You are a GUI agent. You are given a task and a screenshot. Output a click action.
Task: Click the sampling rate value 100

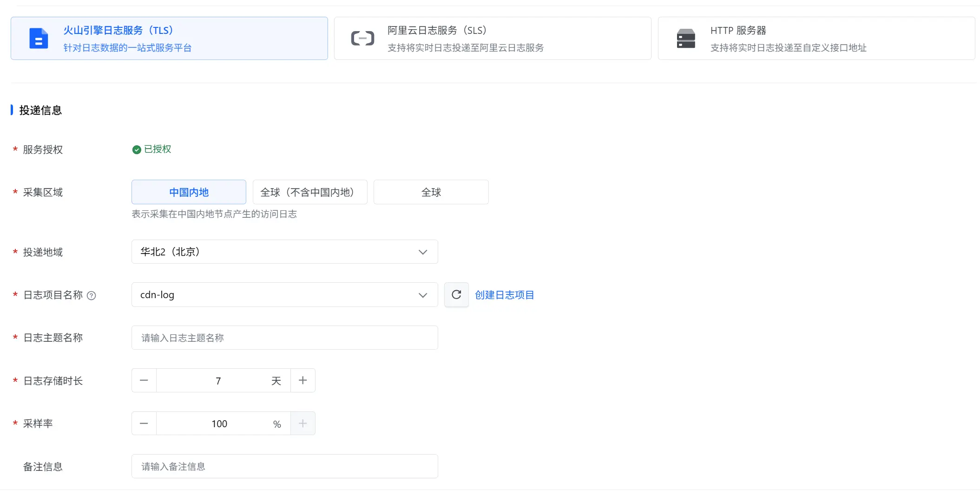tap(219, 424)
